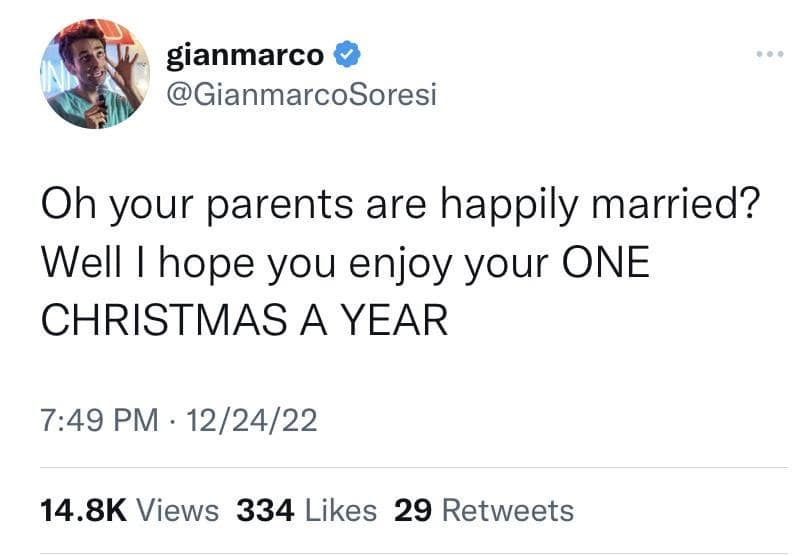The height and width of the screenshot is (556, 810).
Task: Click the blue verified checkmark badge
Action: [345, 55]
